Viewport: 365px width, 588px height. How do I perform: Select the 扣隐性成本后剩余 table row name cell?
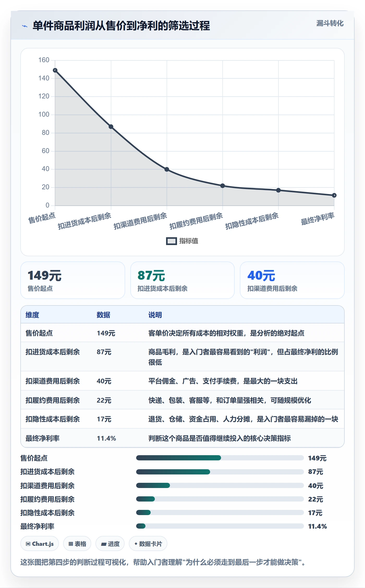[x=53, y=419]
